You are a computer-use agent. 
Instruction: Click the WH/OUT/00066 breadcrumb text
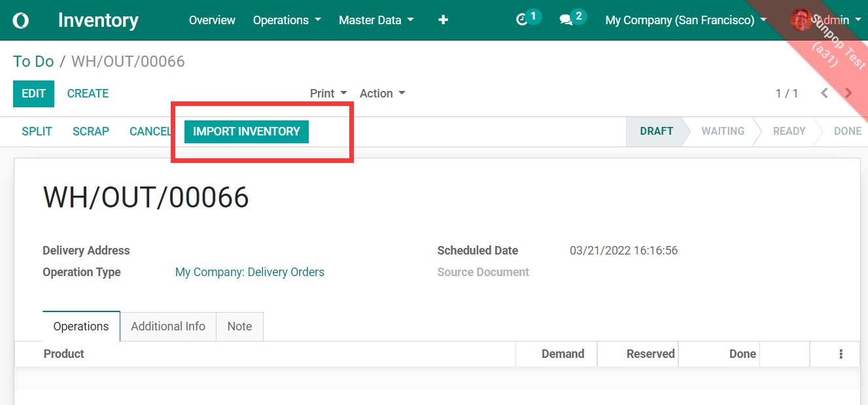[128, 62]
